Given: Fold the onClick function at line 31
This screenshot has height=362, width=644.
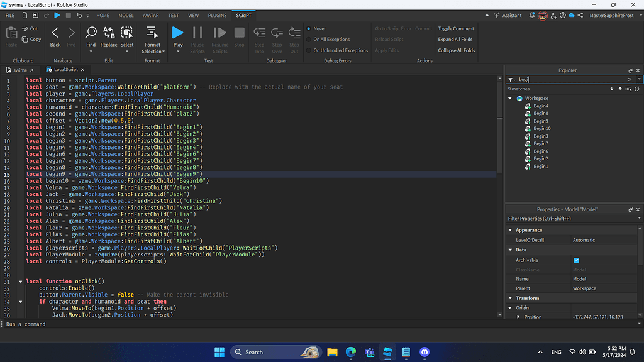Looking at the screenshot, I should (x=20, y=282).
